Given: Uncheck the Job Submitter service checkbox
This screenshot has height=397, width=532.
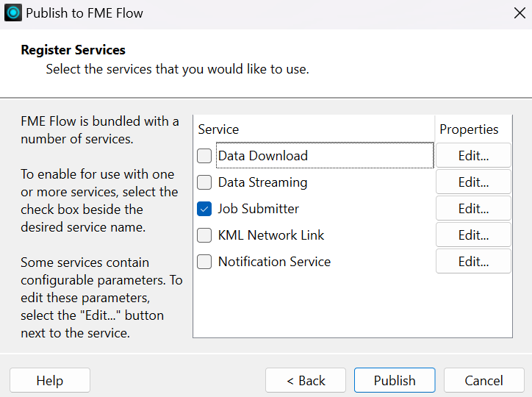Looking at the screenshot, I should coord(204,209).
